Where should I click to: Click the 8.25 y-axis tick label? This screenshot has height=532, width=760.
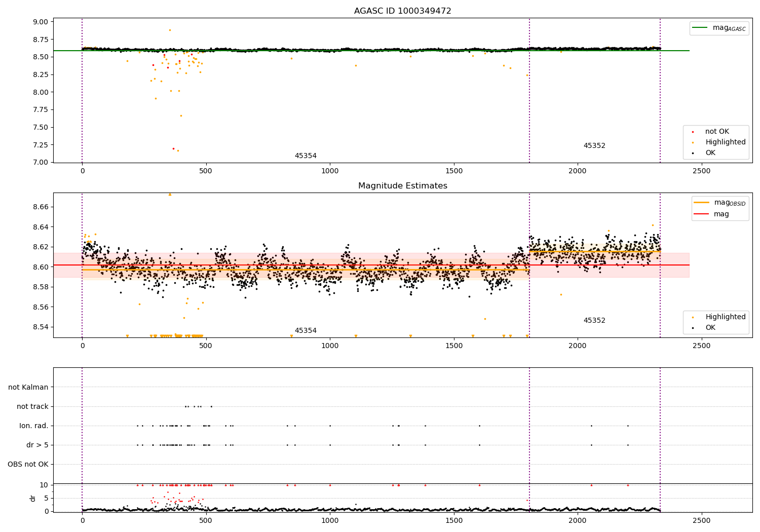click(41, 74)
